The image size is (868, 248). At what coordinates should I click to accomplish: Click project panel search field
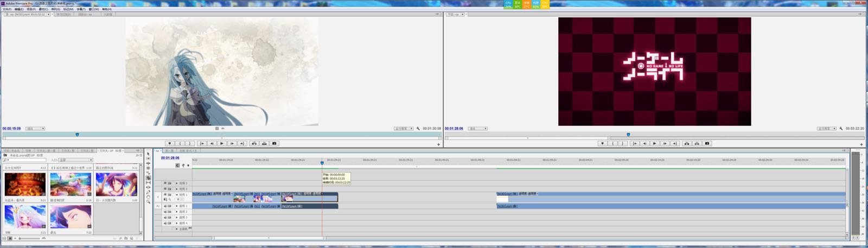pos(24,160)
